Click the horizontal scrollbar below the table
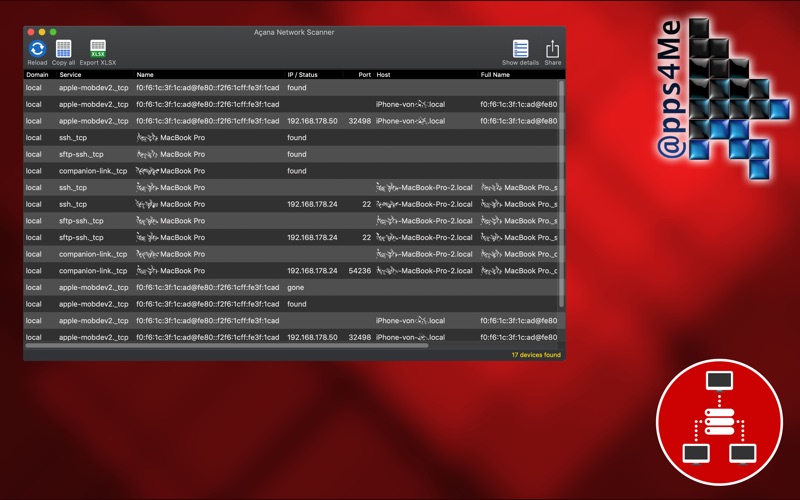The image size is (800, 500). pyautogui.click(x=227, y=345)
